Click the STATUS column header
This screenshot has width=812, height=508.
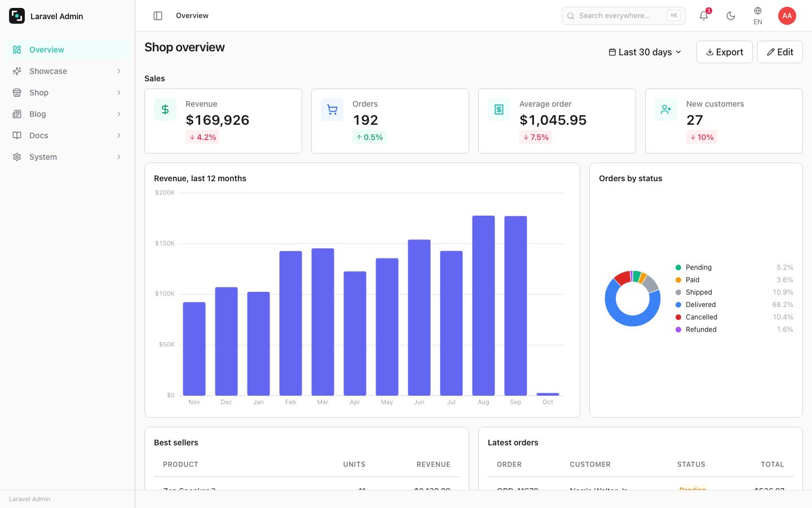click(x=691, y=465)
